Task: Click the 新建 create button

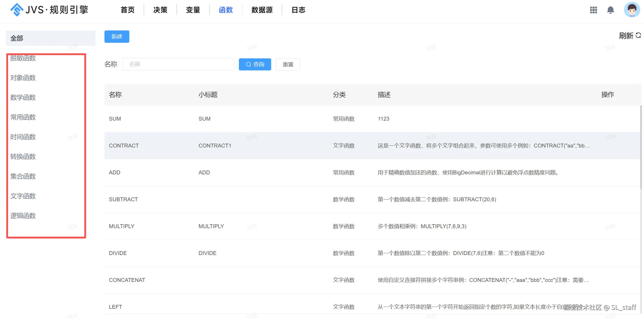Action: (117, 37)
